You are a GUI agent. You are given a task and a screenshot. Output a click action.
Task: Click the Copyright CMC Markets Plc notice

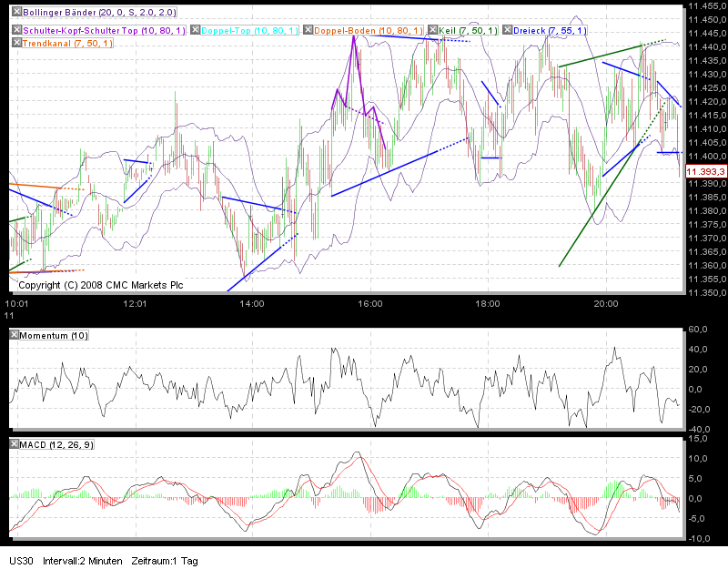point(100,285)
